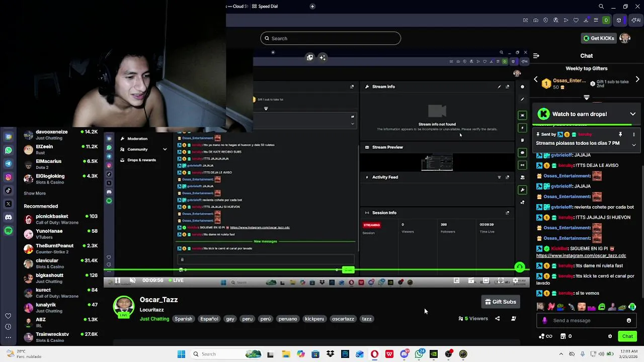Viewport: 644px width, 362px height.
Task: Click the Get KICKs button
Action: 599,38
